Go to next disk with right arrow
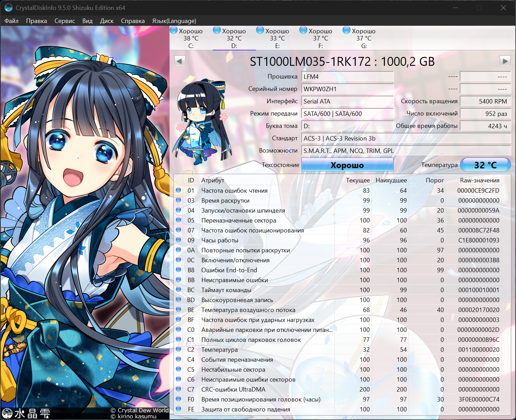Image resolution: width=516 pixels, height=420 pixels. click(505, 61)
